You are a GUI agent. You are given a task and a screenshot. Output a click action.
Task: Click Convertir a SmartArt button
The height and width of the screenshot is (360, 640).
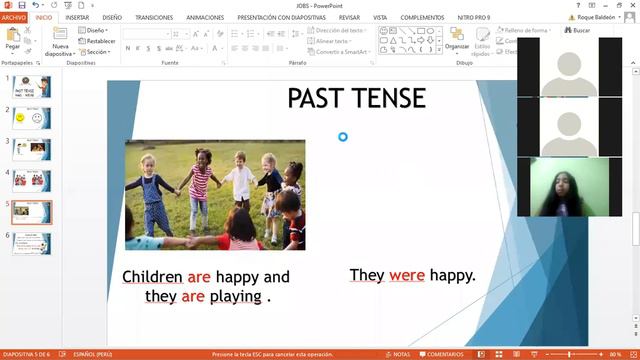tap(338, 52)
